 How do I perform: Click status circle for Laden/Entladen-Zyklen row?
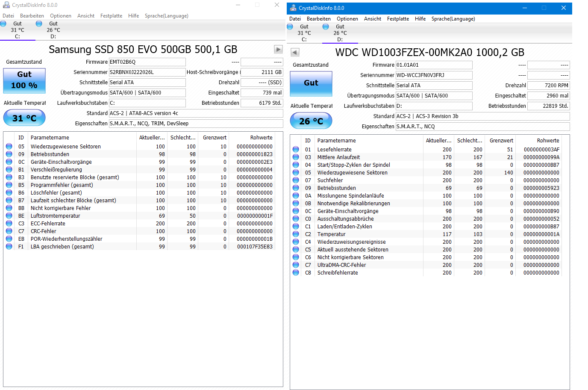[x=296, y=226]
